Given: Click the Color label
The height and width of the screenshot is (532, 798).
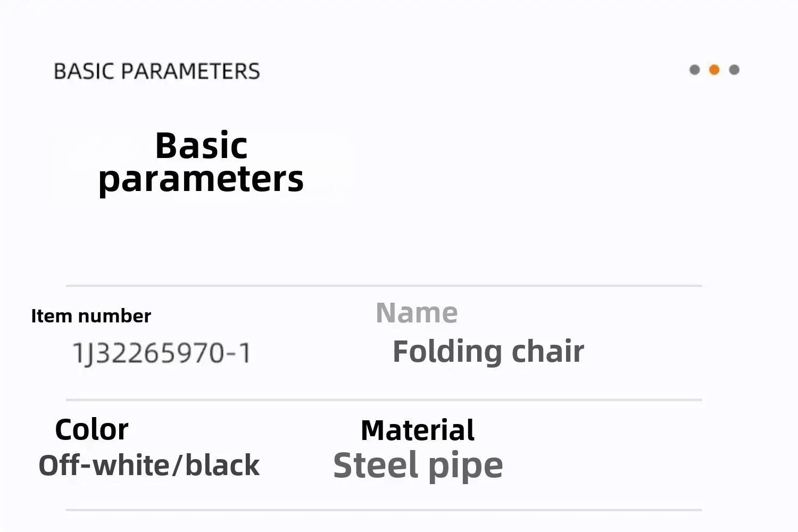Looking at the screenshot, I should click(92, 429).
